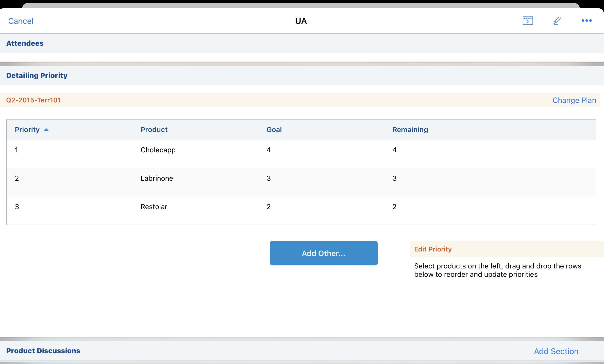This screenshot has height=364, width=604.
Task: Cancel the UA call report
Action: tap(21, 21)
